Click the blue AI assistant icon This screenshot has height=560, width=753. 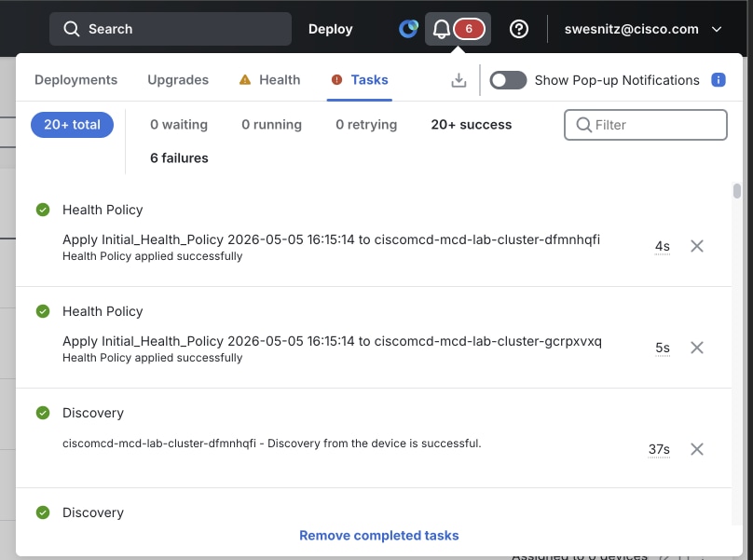point(408,29)
